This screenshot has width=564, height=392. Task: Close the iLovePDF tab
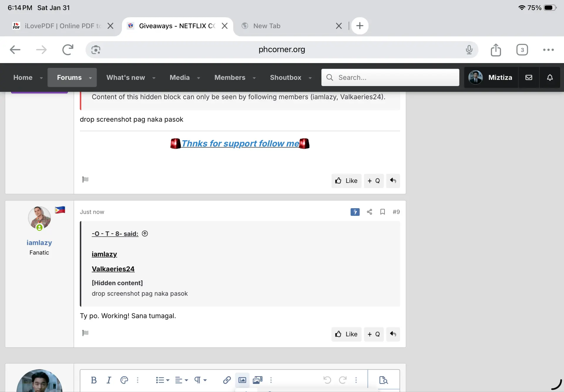(x=110, y=26)
